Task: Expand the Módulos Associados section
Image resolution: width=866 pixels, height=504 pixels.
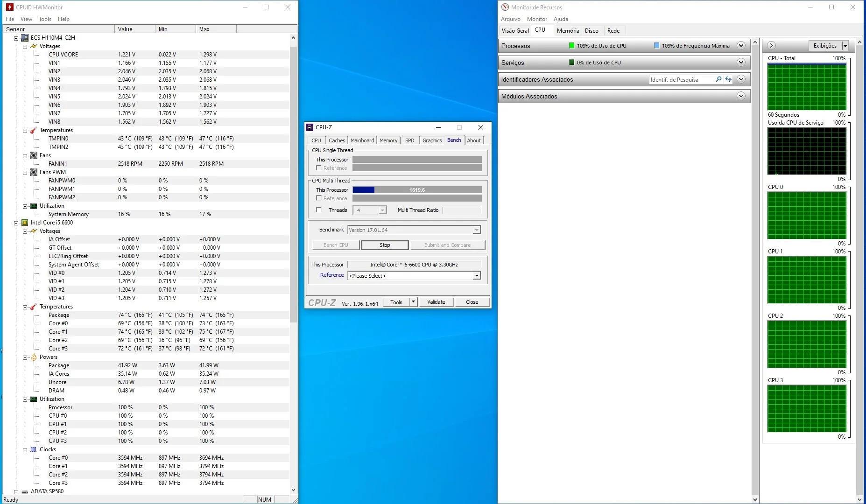Action: click(x=741, y=96)
